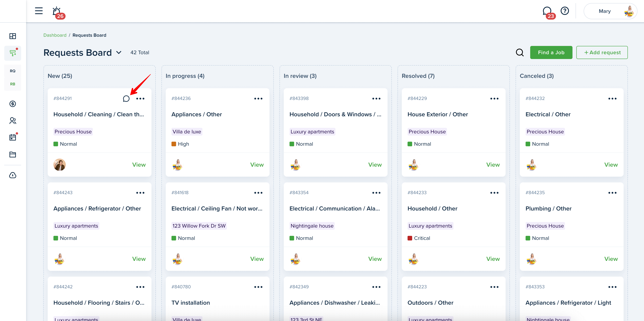This screenshot has width=644, height=321.
Task: View request #843398 Household Doors & Windows
Action: click(375, 165)
